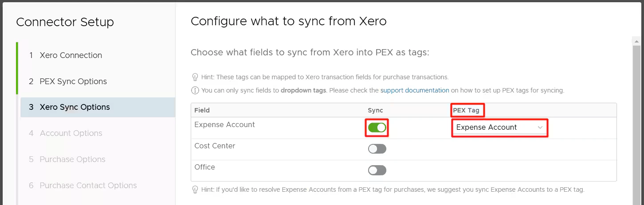Go to step 1 Xero Connection
The height and width of the screenshot is (205, 644).
point(71,55)
